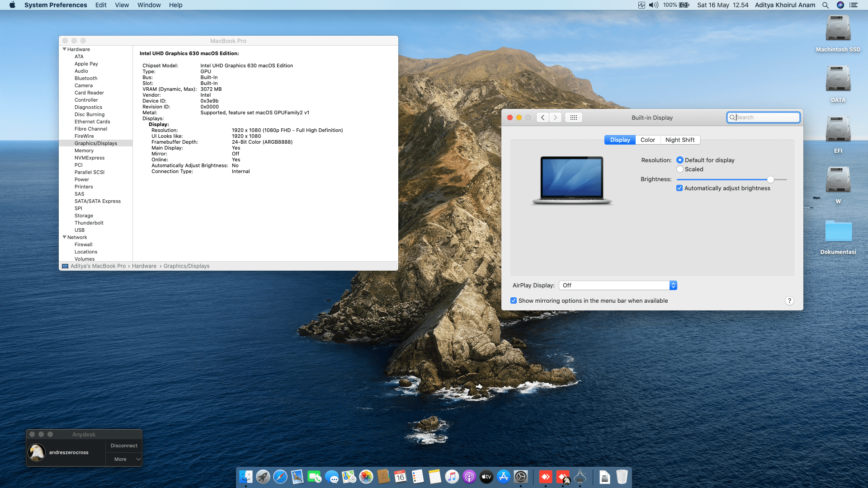Open Contacts book icon in Dock
Image resolution: width=868 pixels, height=488 pixels.
(383, 477)
